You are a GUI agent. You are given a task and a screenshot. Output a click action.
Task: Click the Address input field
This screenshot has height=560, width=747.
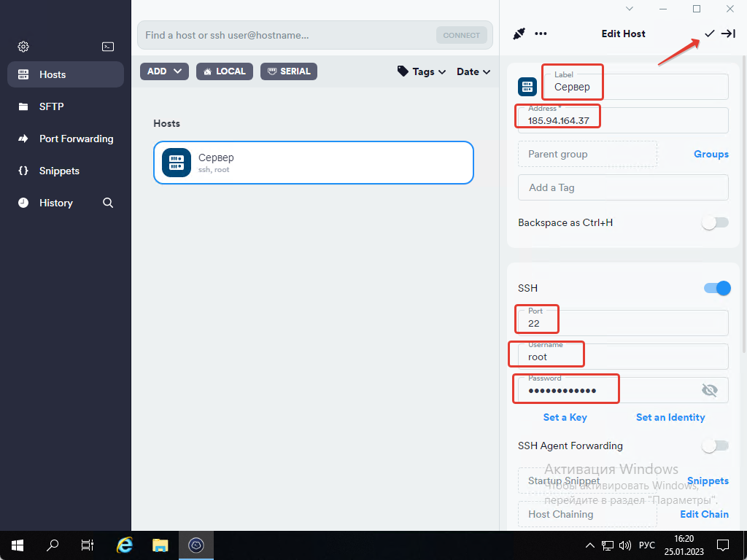[623, 120]
